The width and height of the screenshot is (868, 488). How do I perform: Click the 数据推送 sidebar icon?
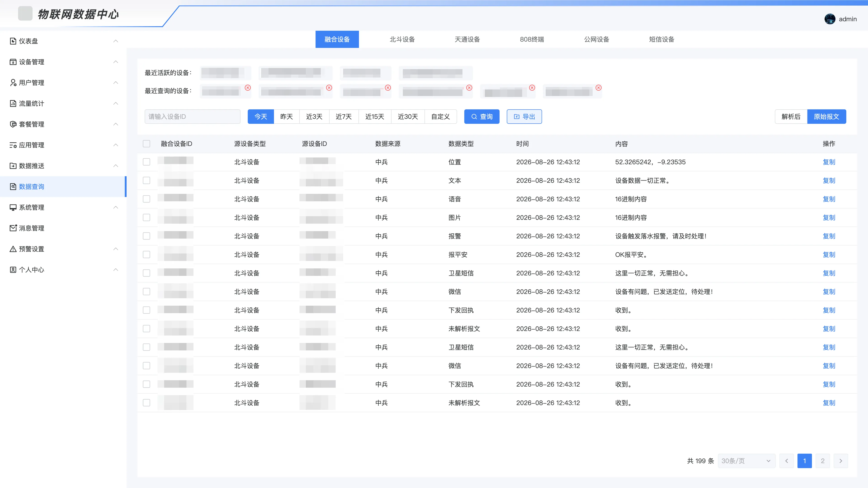click(x=13, y=166)
